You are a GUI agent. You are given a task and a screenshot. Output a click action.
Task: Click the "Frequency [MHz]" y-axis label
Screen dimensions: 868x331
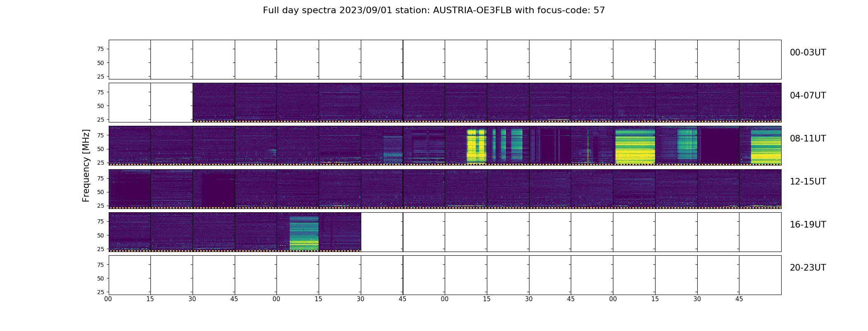(86, 165)
